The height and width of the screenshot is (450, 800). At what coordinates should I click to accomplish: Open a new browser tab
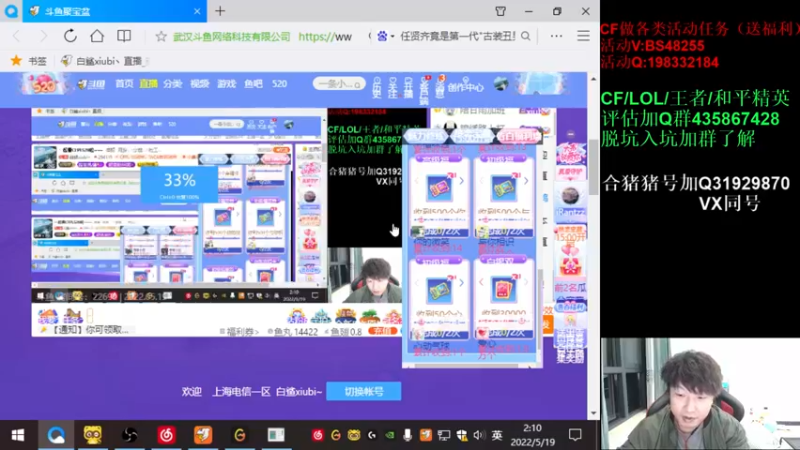pyautogui.click(x=220, y=11)
